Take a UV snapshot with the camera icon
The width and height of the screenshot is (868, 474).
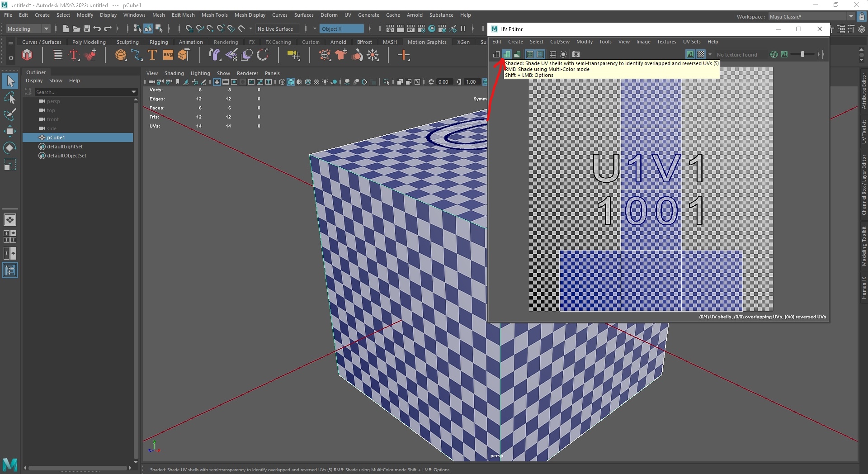click(x=576, y=54)
